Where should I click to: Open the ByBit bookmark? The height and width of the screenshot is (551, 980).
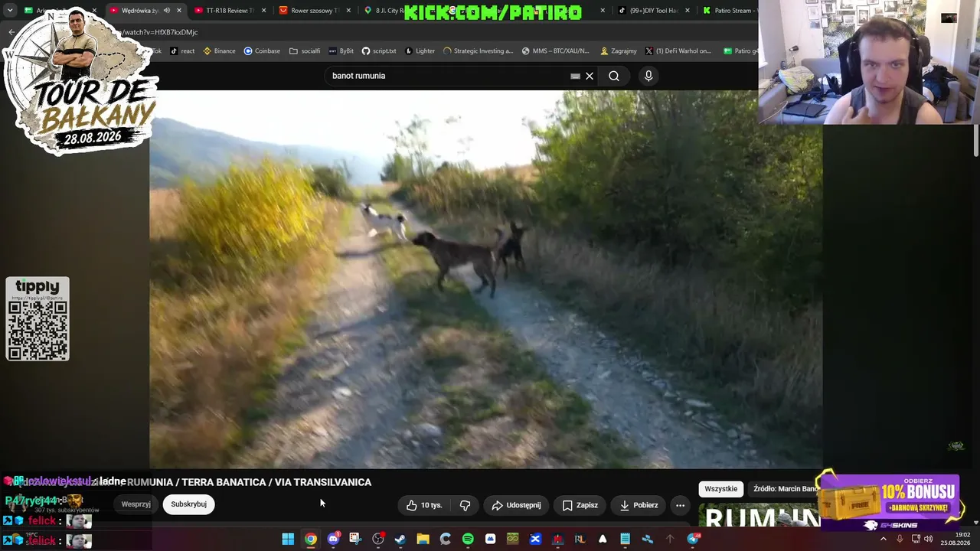pos(341,51)
